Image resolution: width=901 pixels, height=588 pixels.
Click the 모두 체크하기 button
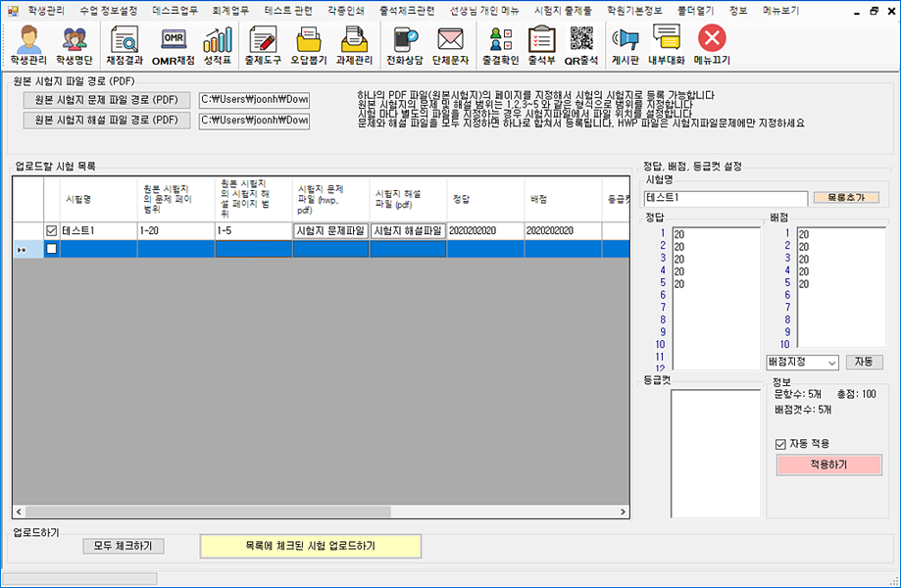(x=123, y=546)
